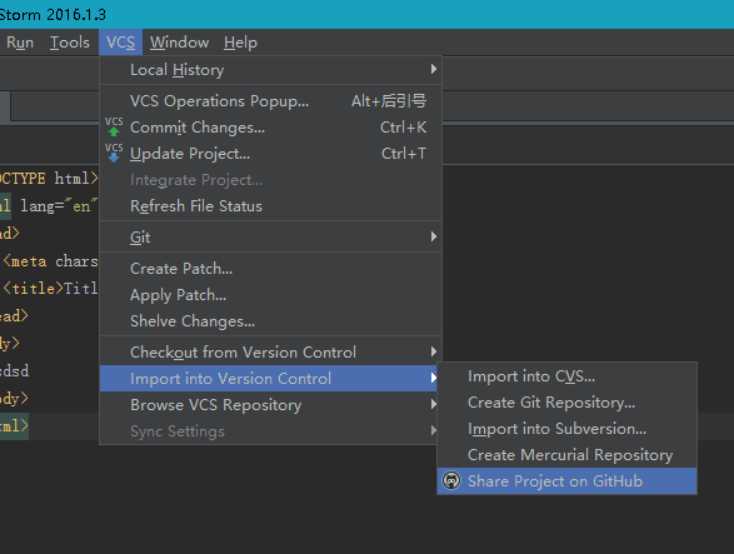Open the Help menu
Screen dimensions: 734x554
240,43
